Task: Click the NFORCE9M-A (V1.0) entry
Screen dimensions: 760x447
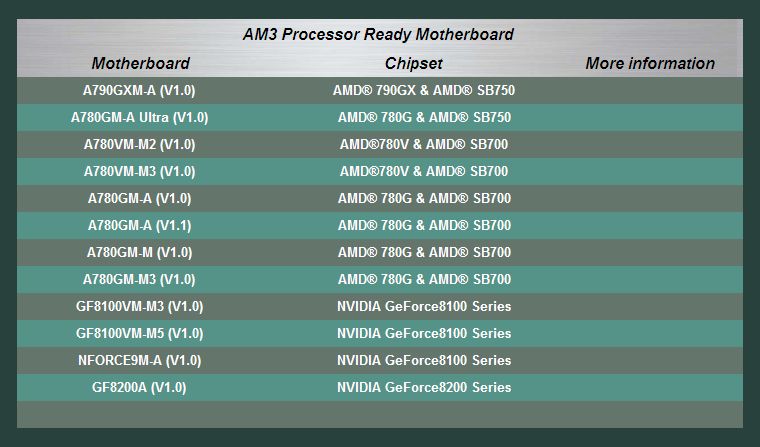Action: [x=139, y=361]
